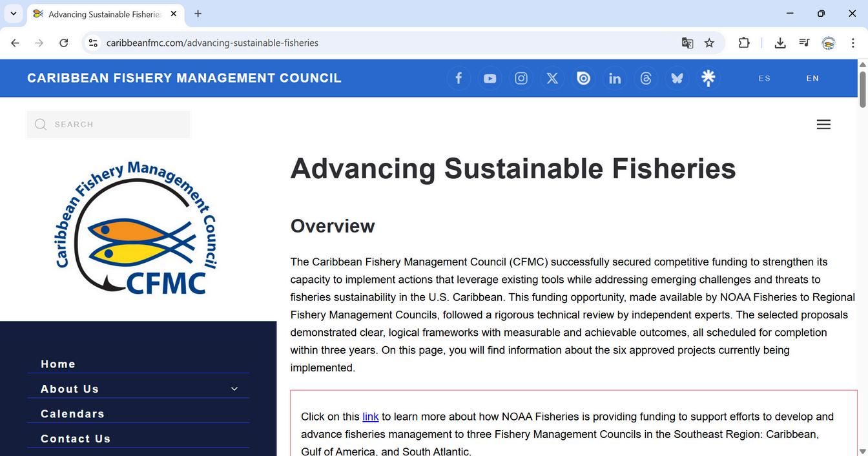Bookmark this page with star
The height and width of the screenshot is (456, 868).
(x=709, y=43)
